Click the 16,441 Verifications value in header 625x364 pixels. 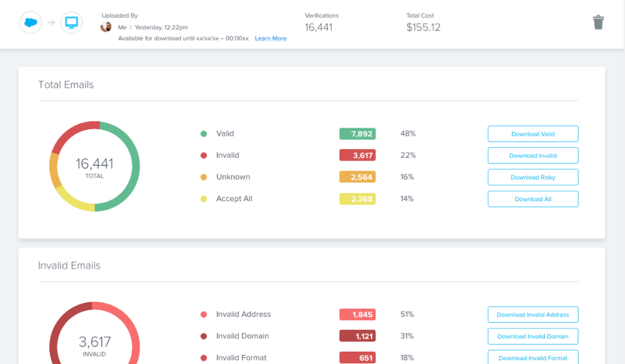[x=319, y=27]
